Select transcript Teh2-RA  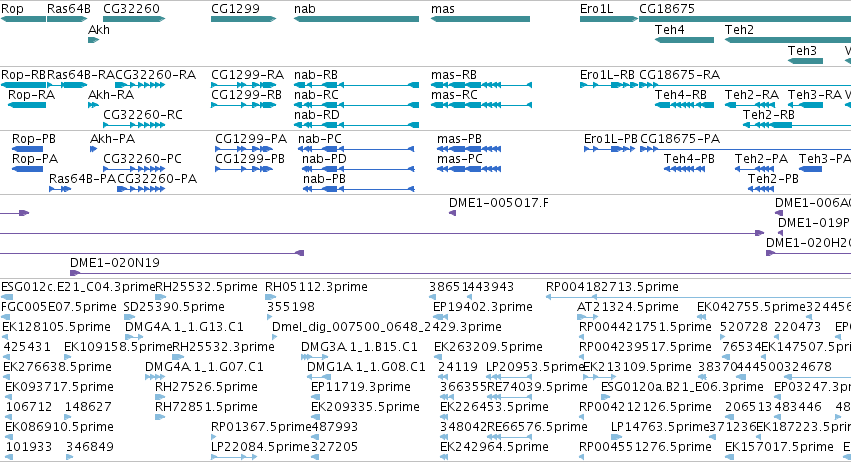(752, 95)
